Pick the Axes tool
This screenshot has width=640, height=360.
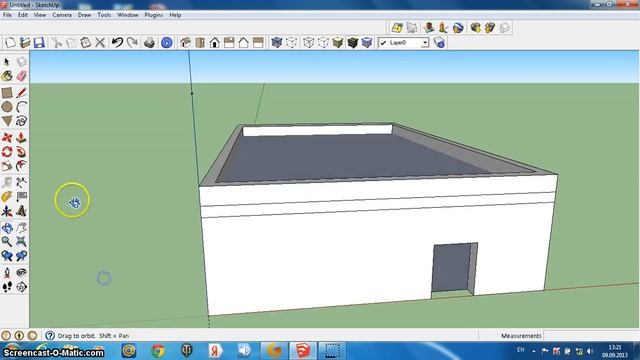[7, 211]
